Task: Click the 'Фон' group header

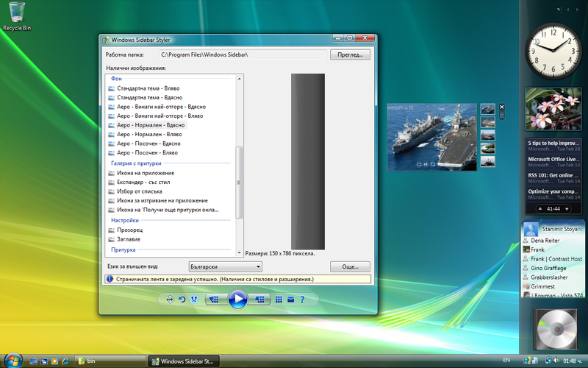Action: point(116,79)
